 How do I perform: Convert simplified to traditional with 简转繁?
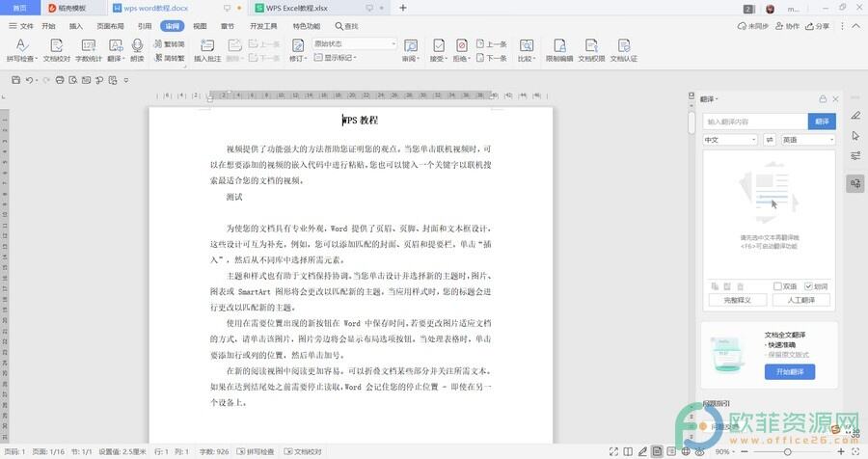tap(169, 58)
